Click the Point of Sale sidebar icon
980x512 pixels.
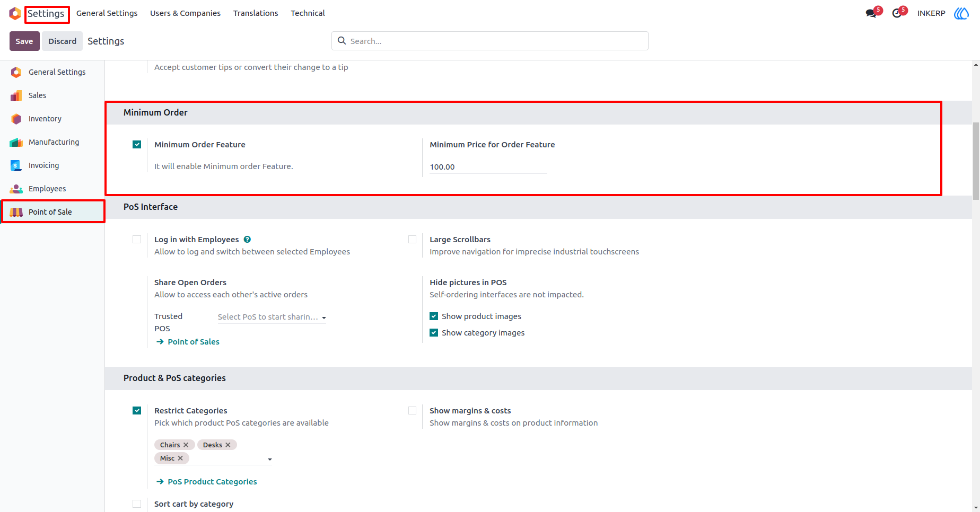click(16, 212)
